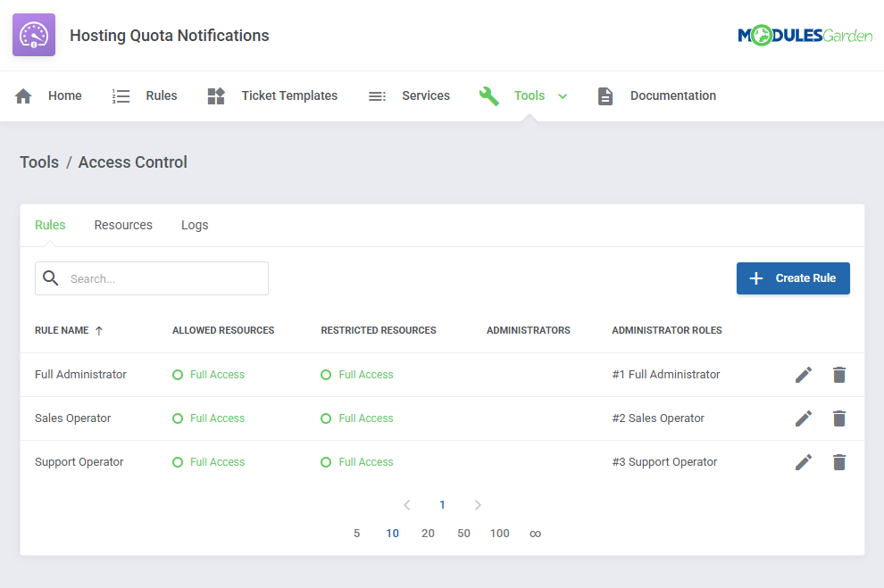Click allowed Full Access text for Sales Operator

217,418
